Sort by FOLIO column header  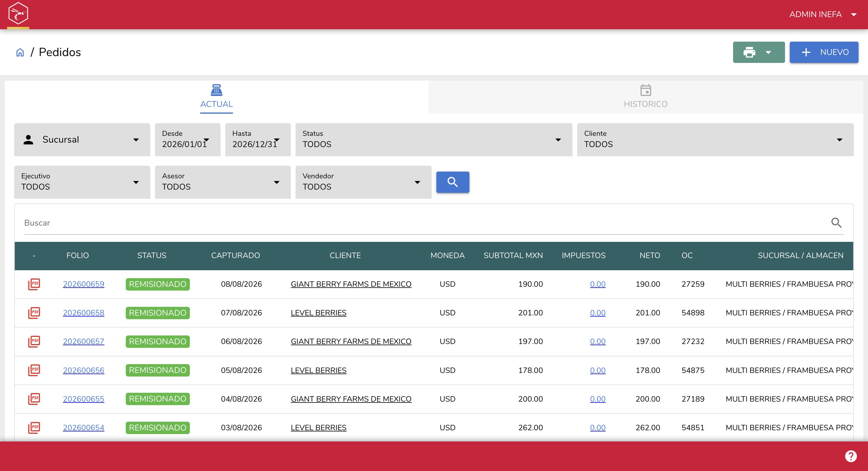point(77,255)
